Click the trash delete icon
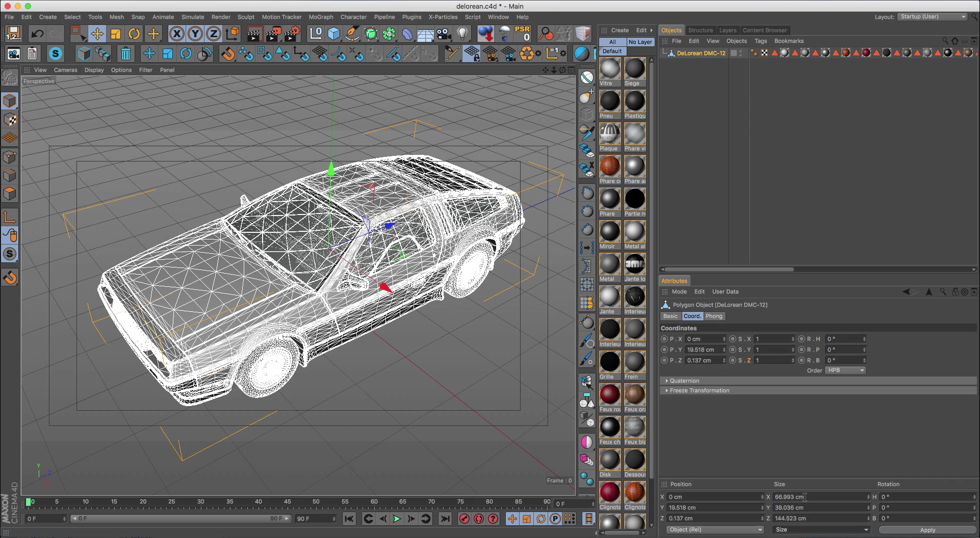Image resolution: width=980 pixels, height=538 pixels. coord(126,53)
